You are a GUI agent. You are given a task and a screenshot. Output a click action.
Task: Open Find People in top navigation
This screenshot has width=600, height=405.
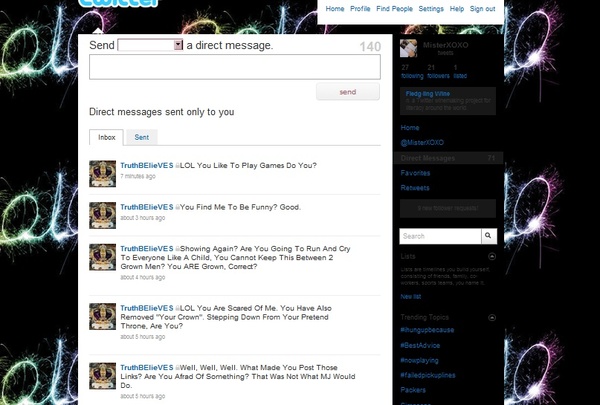[x=395, y=9]
